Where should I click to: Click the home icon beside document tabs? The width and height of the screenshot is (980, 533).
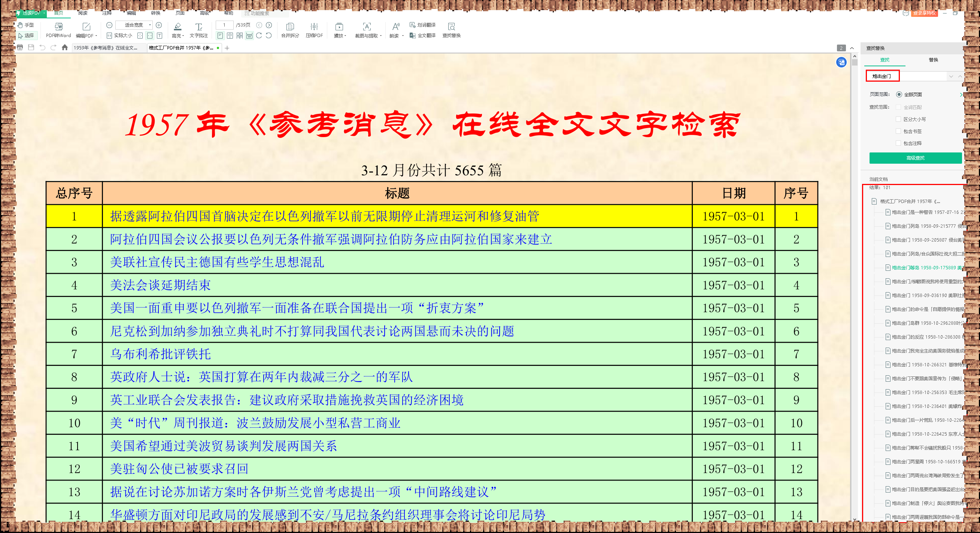tap(65, 48)
